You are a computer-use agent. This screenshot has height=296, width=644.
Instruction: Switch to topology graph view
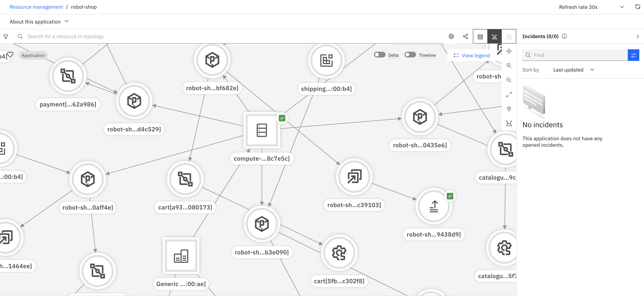[x=495, y=37]
